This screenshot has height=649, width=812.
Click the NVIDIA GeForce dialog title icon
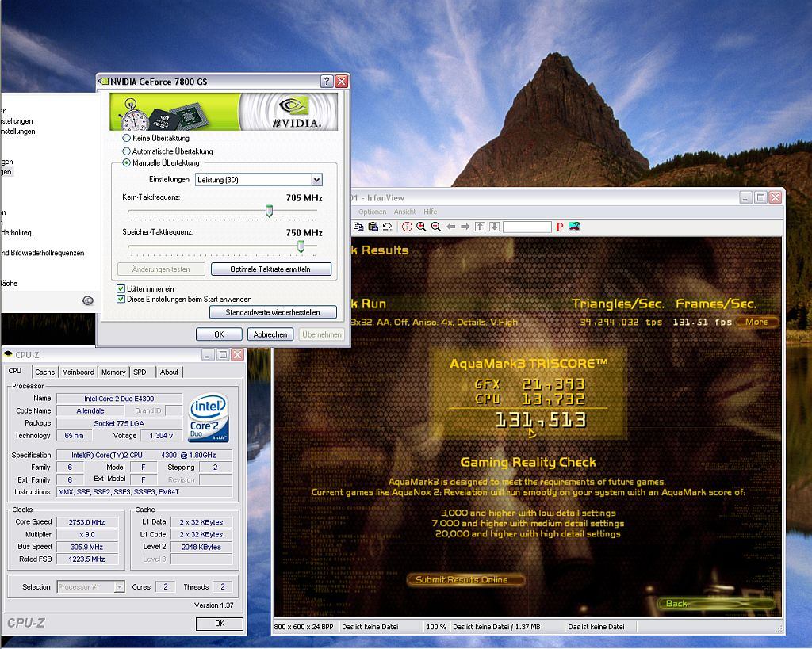[104, 82]
